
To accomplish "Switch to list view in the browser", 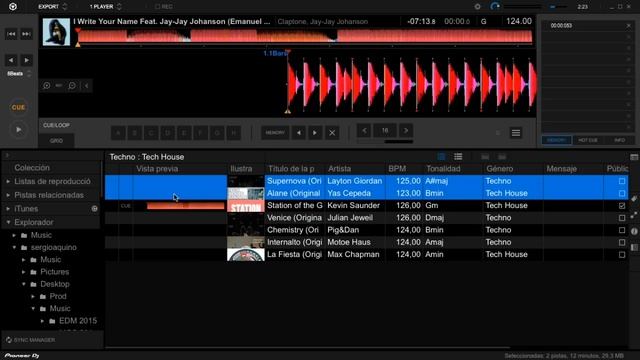I will pos(458,157).
